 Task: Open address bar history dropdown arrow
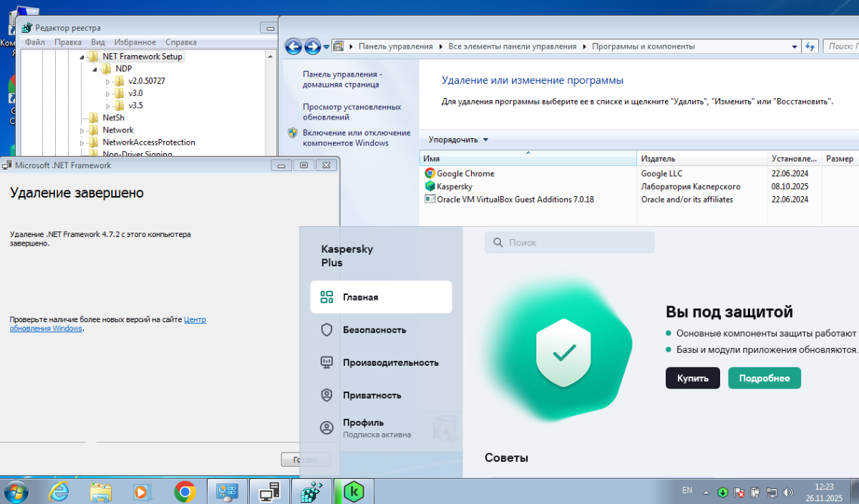[795, 47]
